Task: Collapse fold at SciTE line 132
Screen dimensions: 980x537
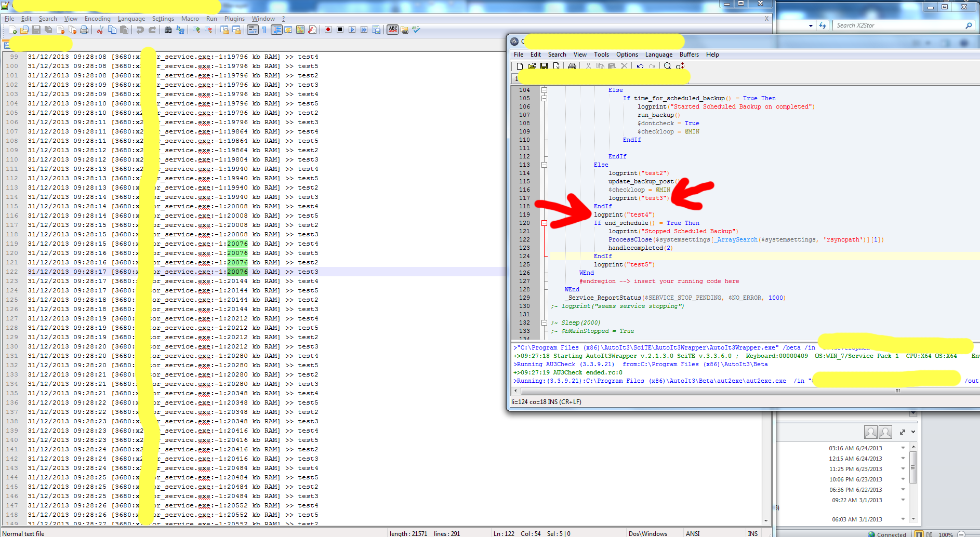Action: [x=545, y=323]
